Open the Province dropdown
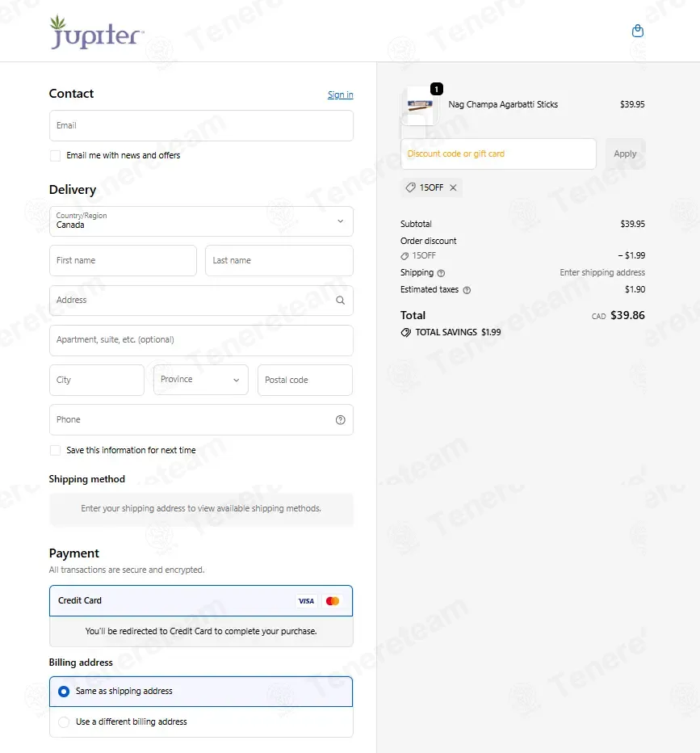 tap(200, 380)
